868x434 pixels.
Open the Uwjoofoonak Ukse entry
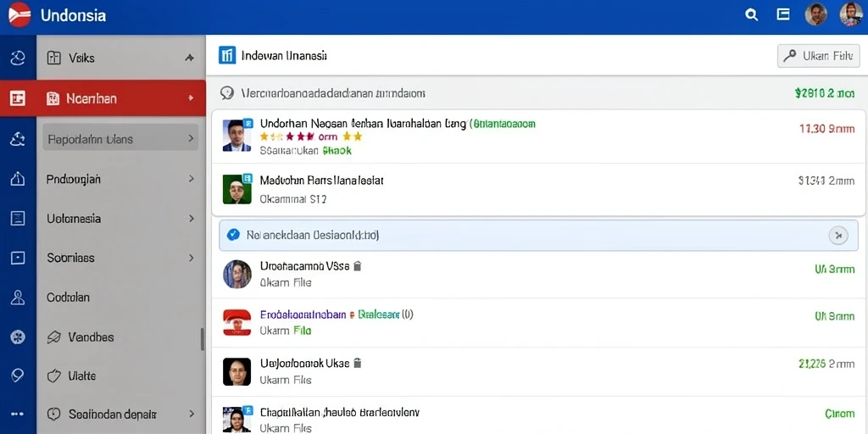pyautogui.click(x=537, y=371)
